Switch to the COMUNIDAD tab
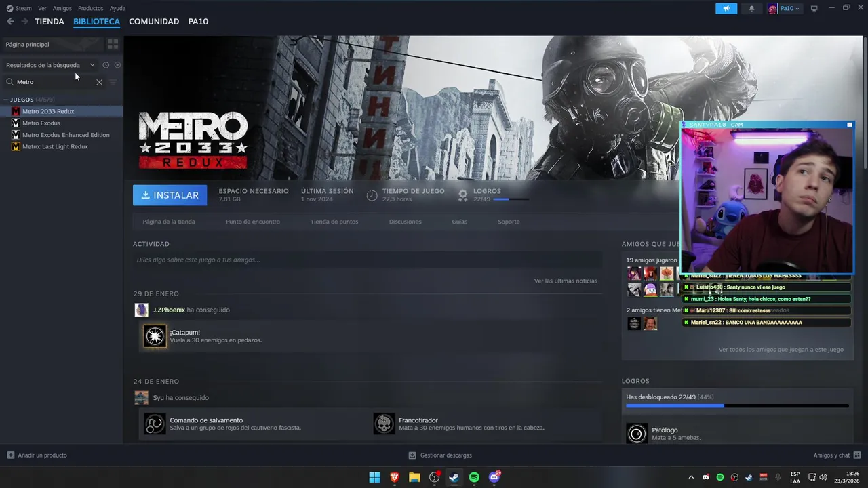This screenshot has width=868, height=488. 154,22
